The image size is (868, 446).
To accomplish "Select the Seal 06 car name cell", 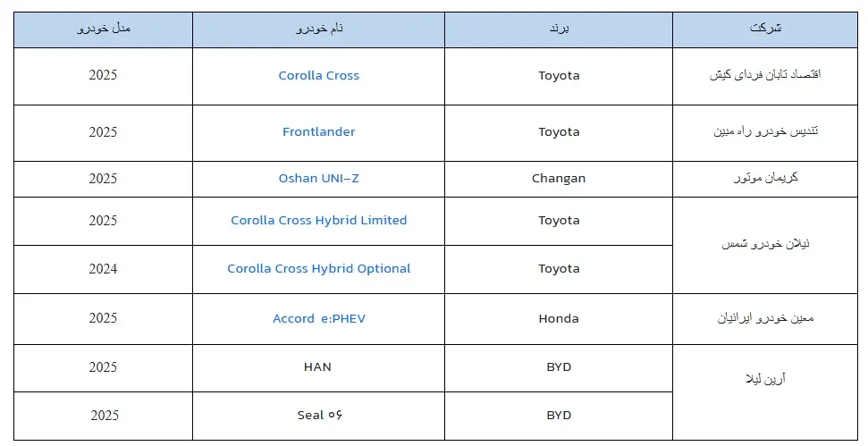I will [318, 416].
